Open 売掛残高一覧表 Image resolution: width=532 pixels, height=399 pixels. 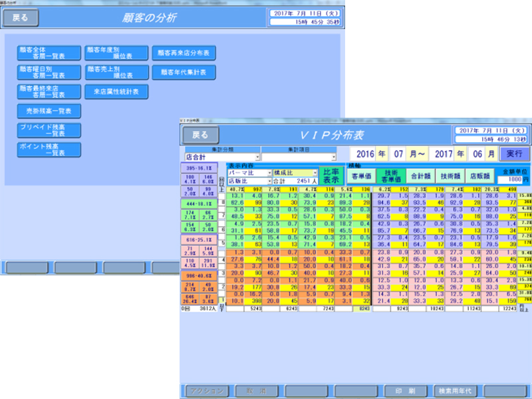click(49, 111)
